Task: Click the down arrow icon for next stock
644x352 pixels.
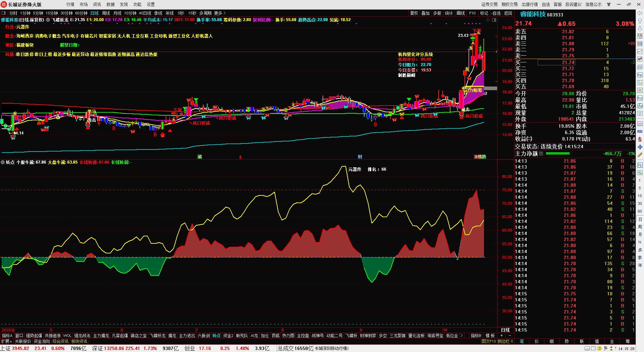Action: 640,28
